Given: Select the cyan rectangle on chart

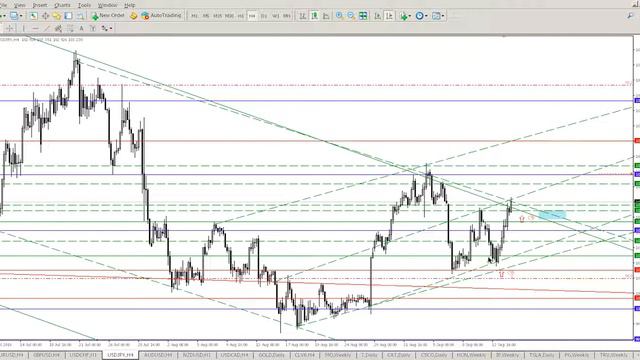Looking at the screenshot, I should coord(552,215).
